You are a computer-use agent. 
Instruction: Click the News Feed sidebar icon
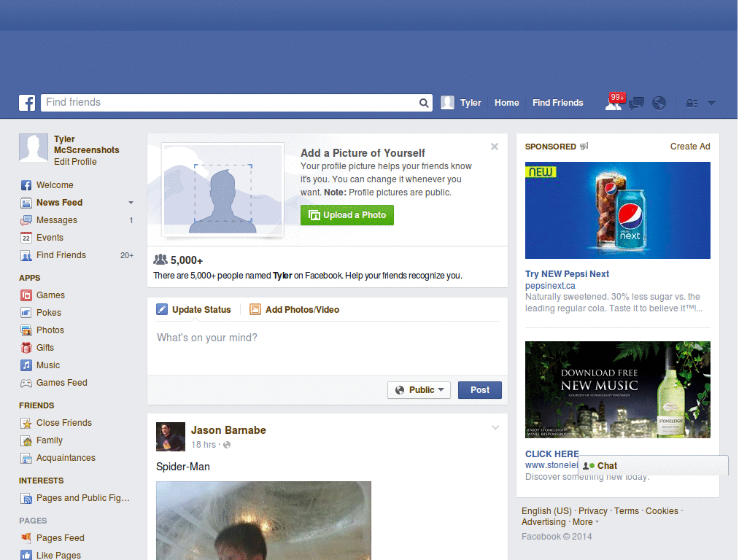(26, 203)
